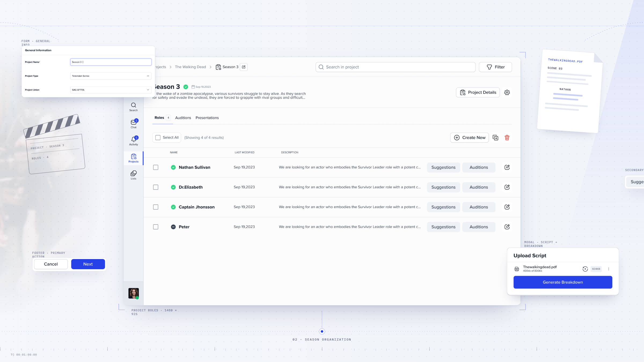Edit the Dr.Elizabeth role
The height and width of the screenshot is (362, 644).
507,187
